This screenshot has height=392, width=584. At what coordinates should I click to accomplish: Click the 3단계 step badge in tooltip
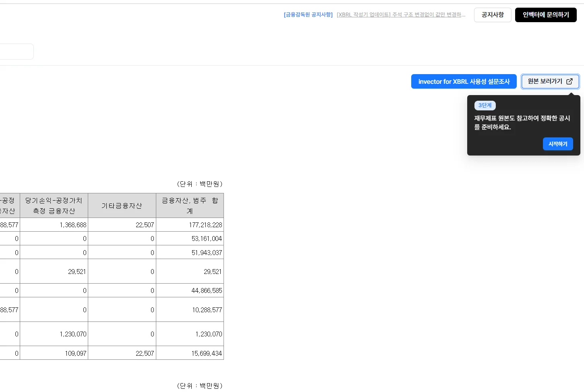pyautogui.click(x=485, y=105)
